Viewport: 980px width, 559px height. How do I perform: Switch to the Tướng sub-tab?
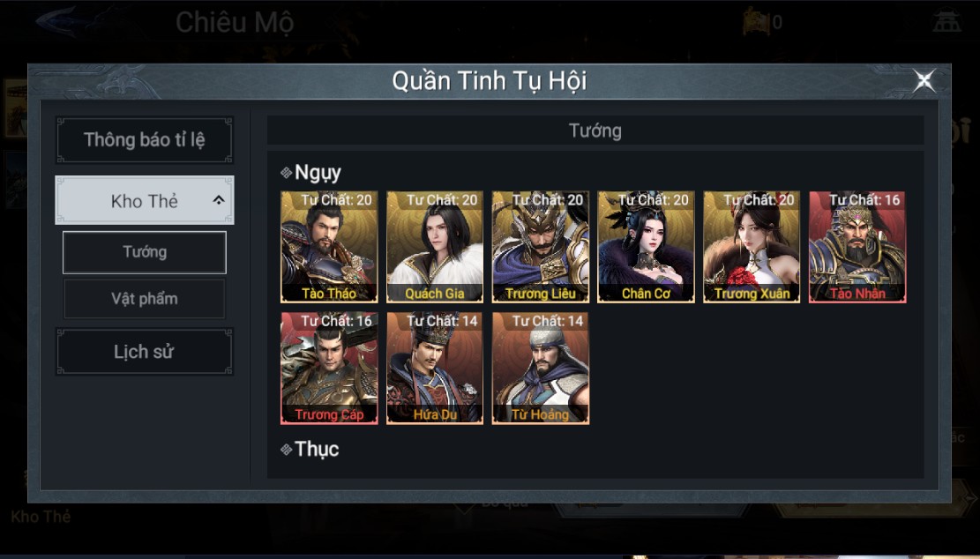(x=145, y=252)
